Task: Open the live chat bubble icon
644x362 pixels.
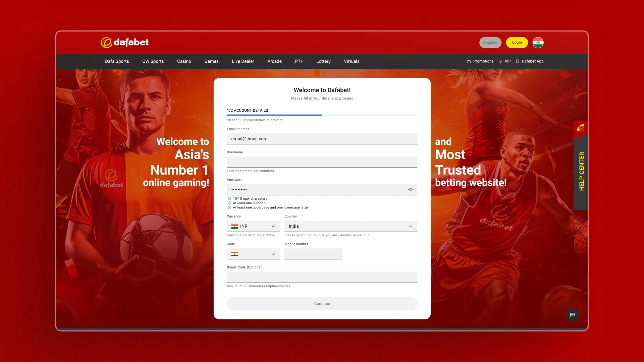Action: point(572,315)
